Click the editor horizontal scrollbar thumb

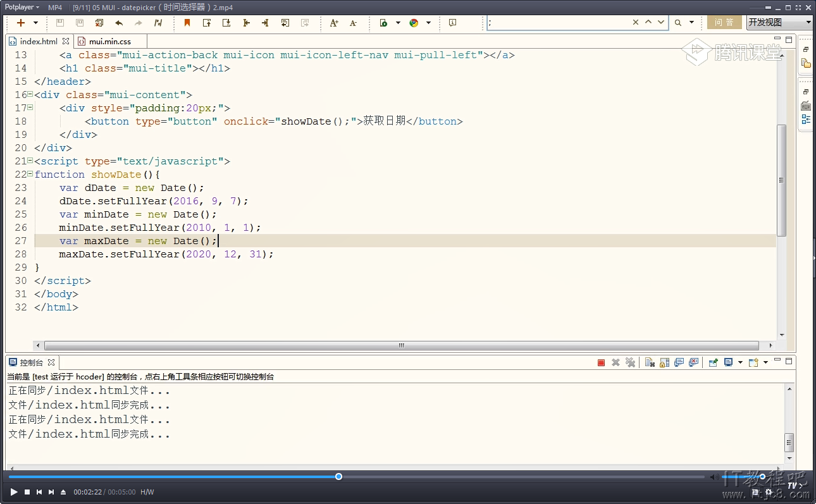click(401, 346)
